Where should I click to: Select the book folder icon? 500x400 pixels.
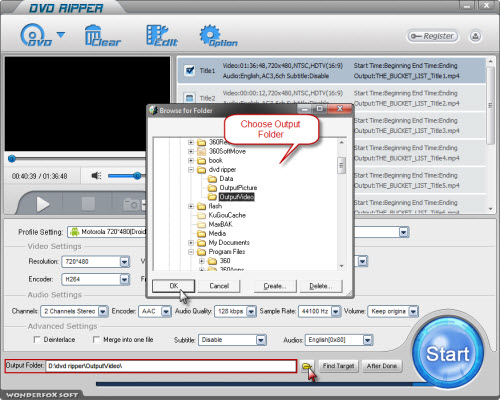[201, 161]
